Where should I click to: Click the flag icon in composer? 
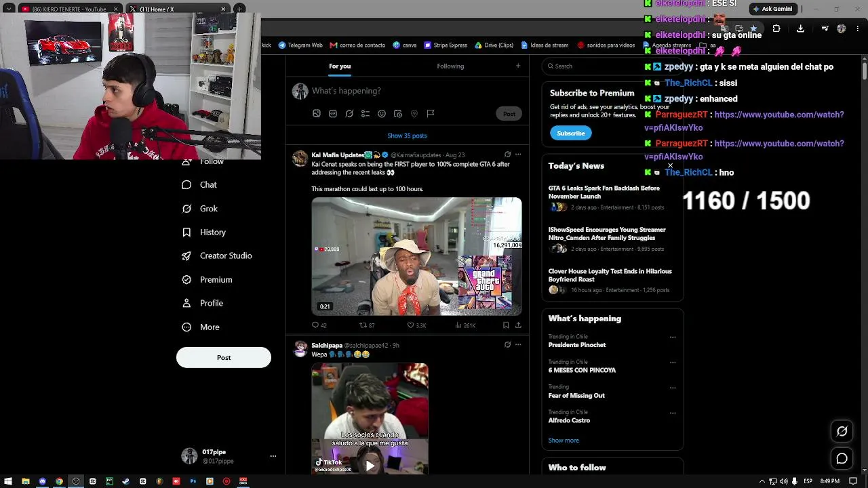431,113
